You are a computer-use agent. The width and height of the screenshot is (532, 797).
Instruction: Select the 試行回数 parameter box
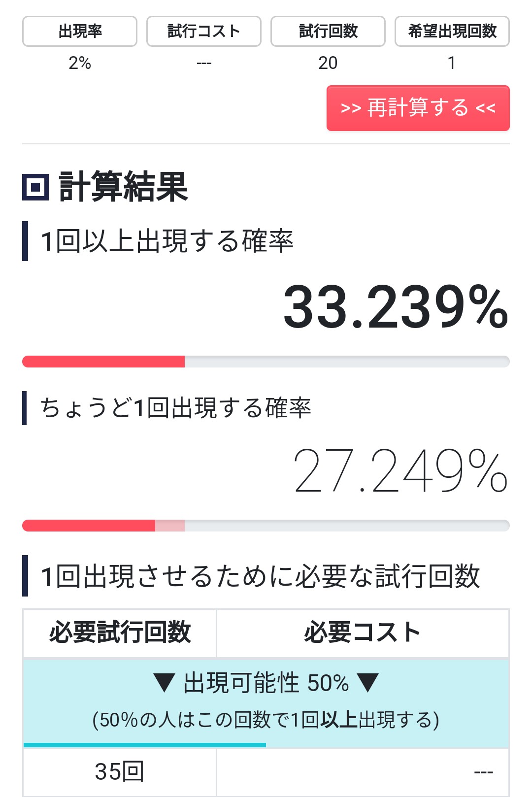pos(328,31)
